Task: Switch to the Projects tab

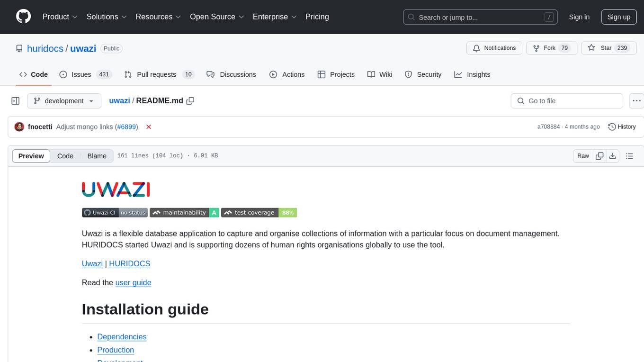Action: click(x=336, y=74)
